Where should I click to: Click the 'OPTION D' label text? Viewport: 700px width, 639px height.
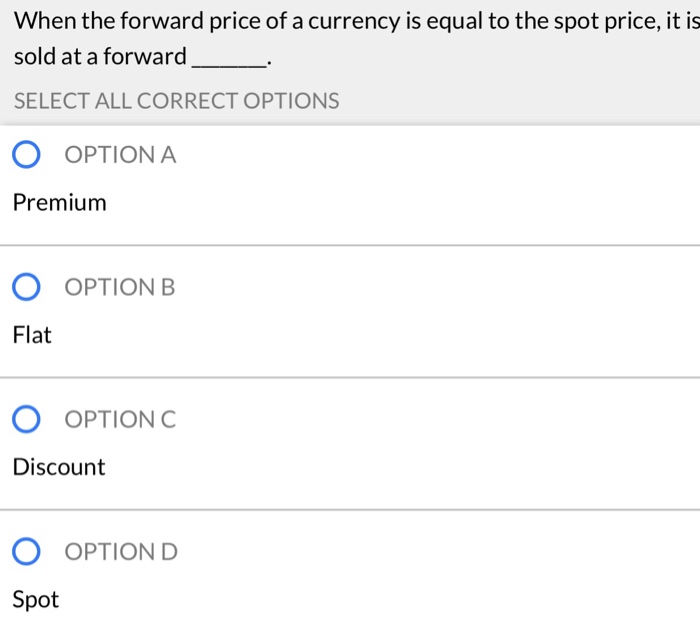[121, 552]
